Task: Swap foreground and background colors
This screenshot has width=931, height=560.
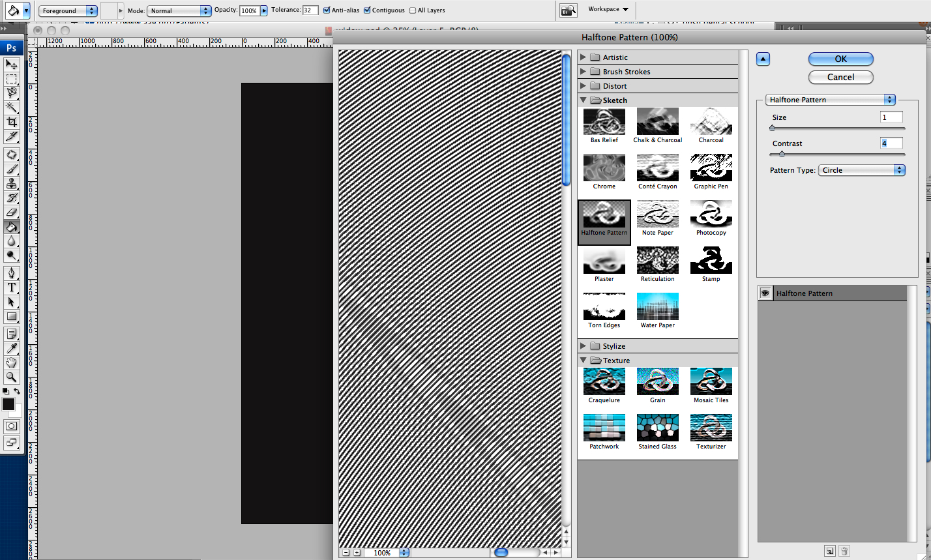Action: [x=18, y=391]
